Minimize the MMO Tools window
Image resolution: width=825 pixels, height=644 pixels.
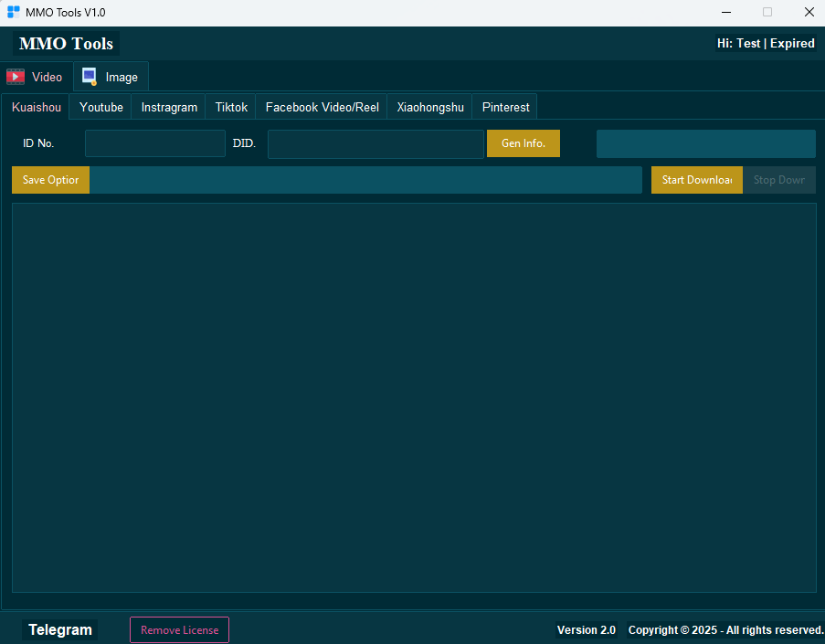point(726,12)
